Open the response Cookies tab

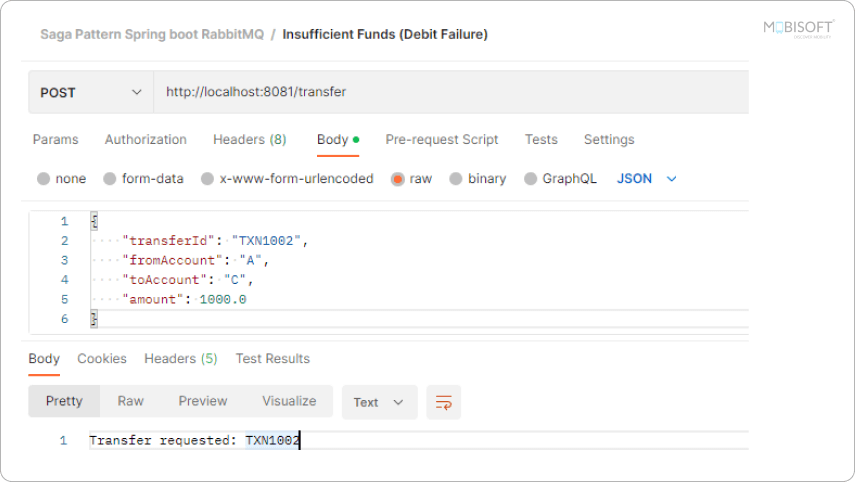pos(102,359)
